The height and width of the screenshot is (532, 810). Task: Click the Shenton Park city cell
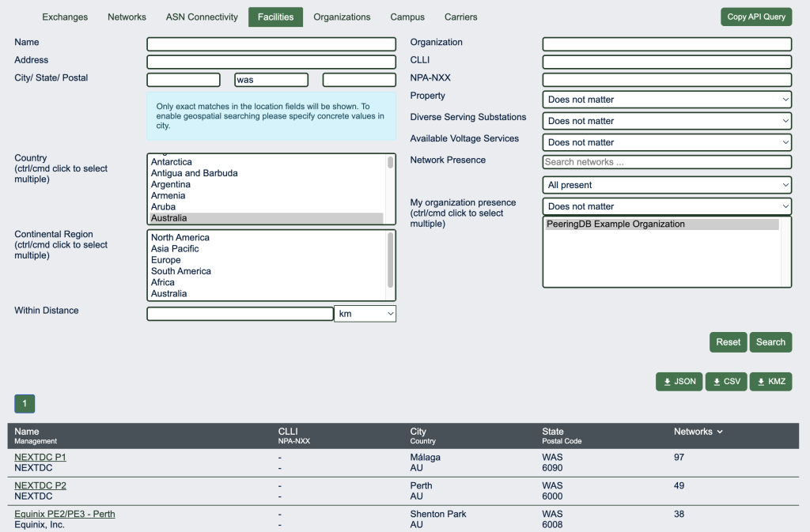pyautogui.click(x=438, y=514)
